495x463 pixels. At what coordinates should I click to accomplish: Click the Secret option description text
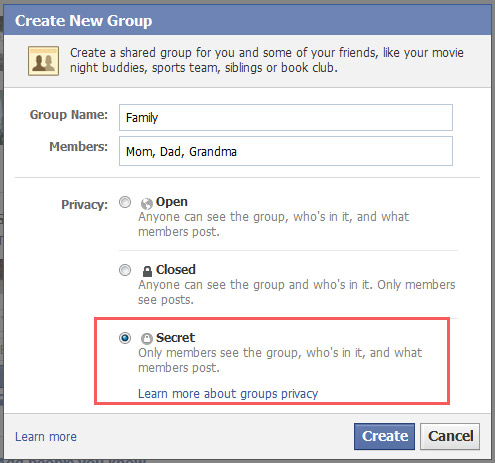(x=280, y=360)
